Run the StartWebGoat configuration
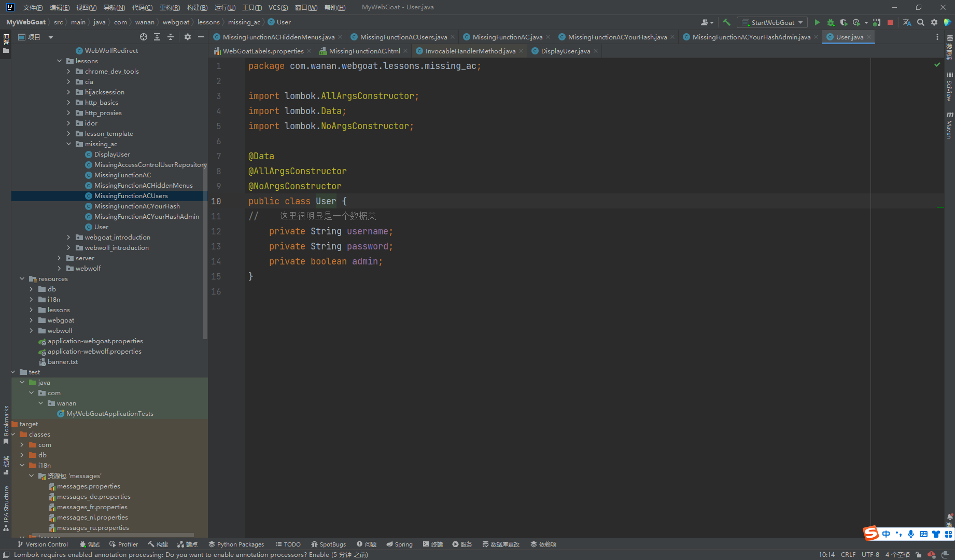This screenshot has width=955, height=560. [817, 22]
